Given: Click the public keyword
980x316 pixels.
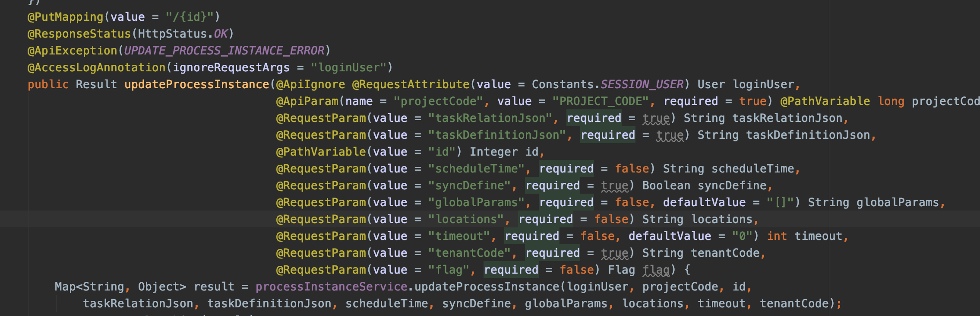Looking at the screenshot, I should tap(48, 84).
